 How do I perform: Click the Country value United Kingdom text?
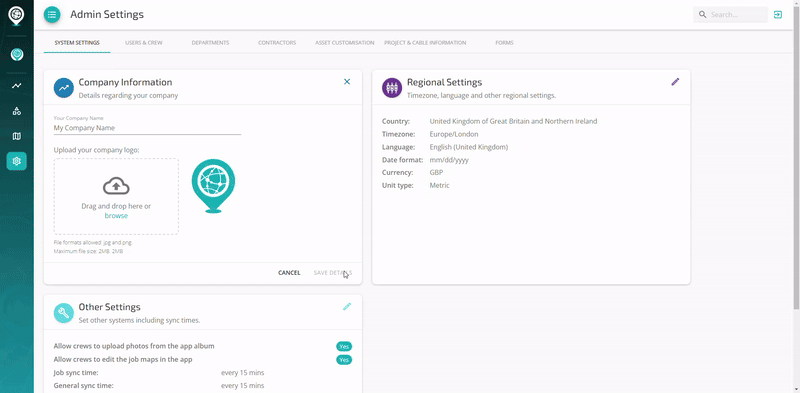pyautogui.click(x=513, y=121)
